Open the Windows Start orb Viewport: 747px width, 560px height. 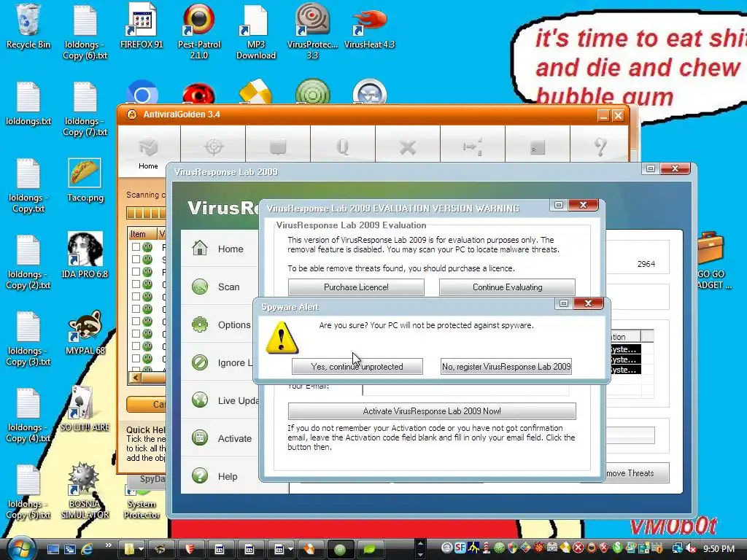(x=20, y=548)
